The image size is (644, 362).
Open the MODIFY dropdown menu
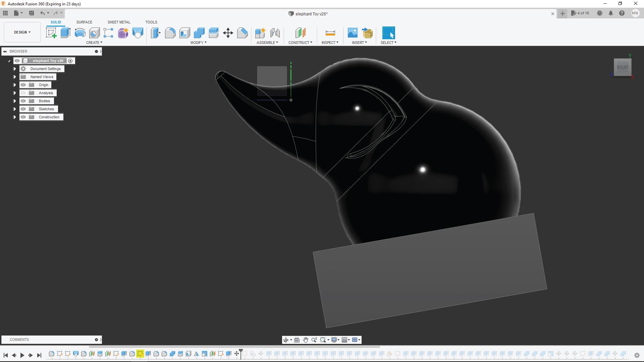tap(198, 43)
